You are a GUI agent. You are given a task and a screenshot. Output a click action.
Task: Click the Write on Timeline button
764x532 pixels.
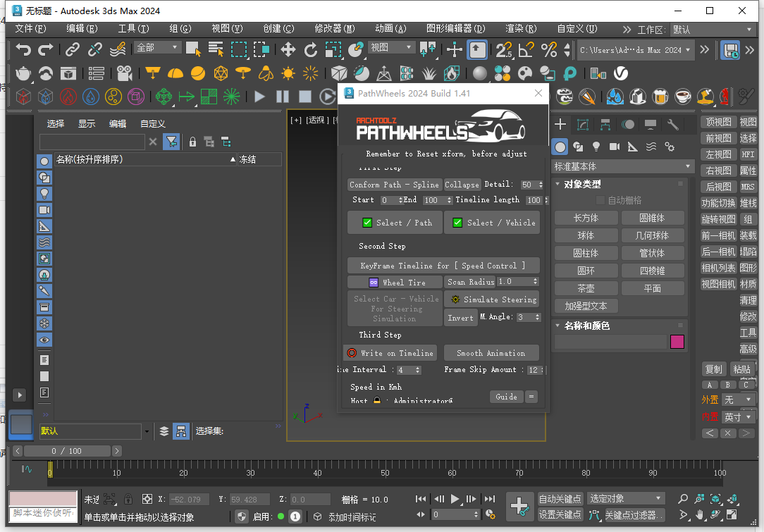[390, 353]
